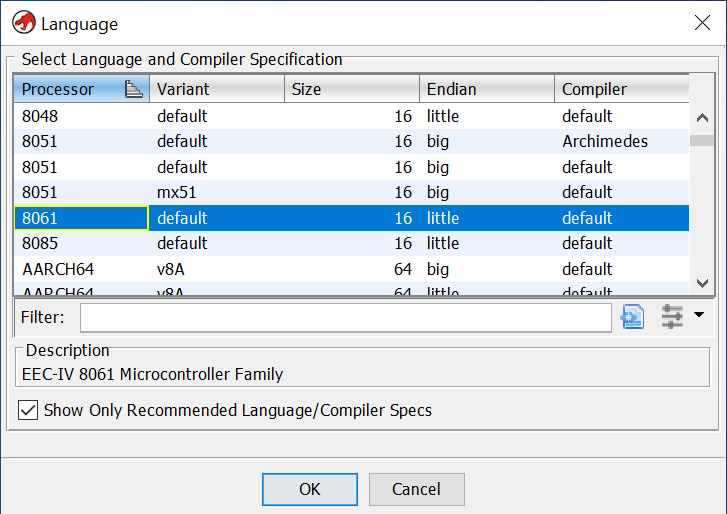The width and height of the screenshot is (727, 514).
Task: Click inside the Filter text field
Action: point(345,317)
